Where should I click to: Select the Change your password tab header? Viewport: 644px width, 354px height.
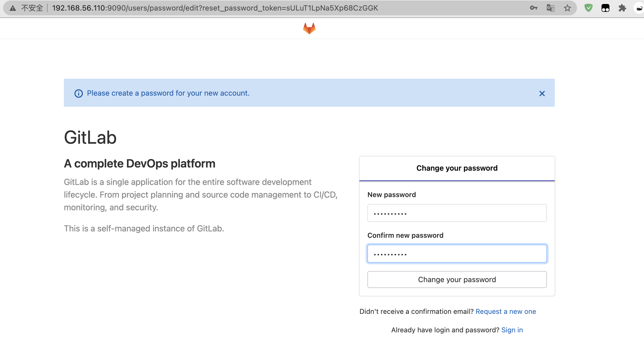click(x=457, y=168)
